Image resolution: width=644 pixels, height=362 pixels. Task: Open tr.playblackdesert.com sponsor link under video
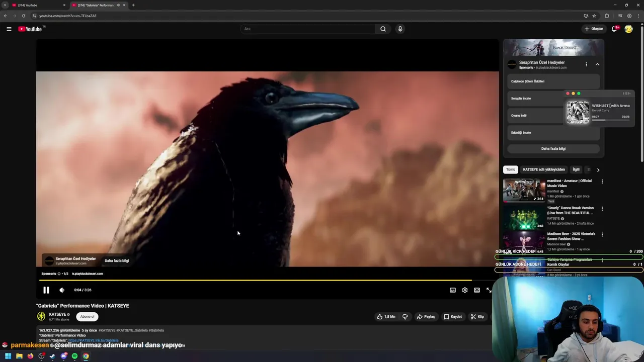tap(88, 274)
